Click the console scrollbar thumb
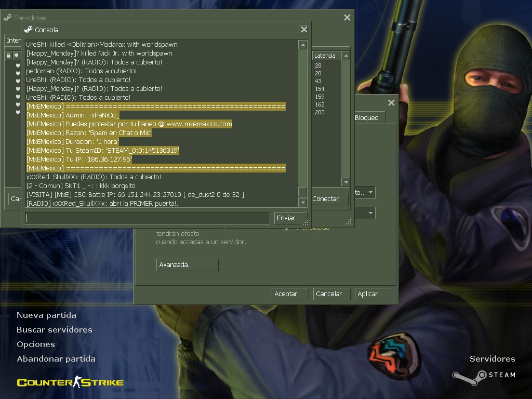 click(302, 191)
